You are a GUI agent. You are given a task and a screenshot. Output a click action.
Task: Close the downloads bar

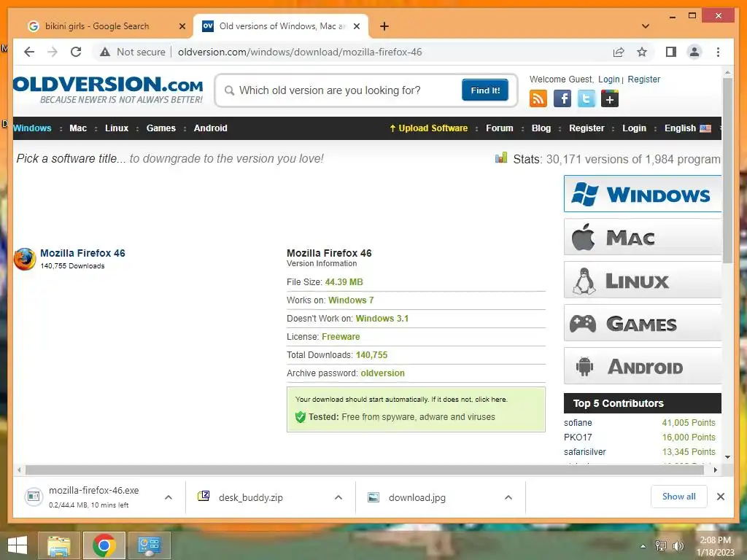720,497
